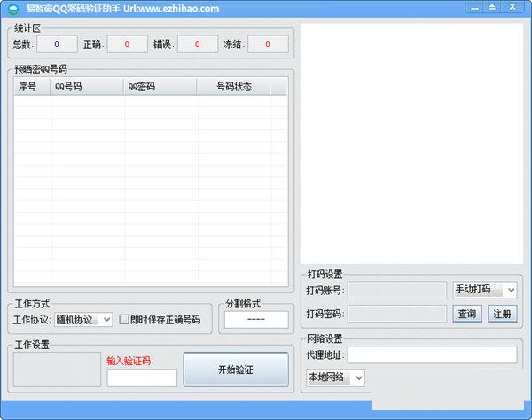This screenshot has width=532, height=420.
Task: Click the eject-style tray button in title bar
Action: click(491, 7)
